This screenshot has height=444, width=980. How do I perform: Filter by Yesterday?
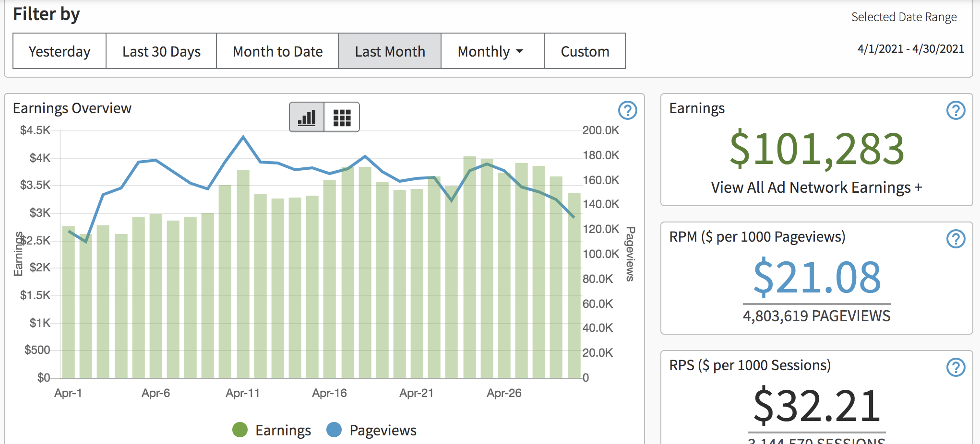tap(60, 51)
